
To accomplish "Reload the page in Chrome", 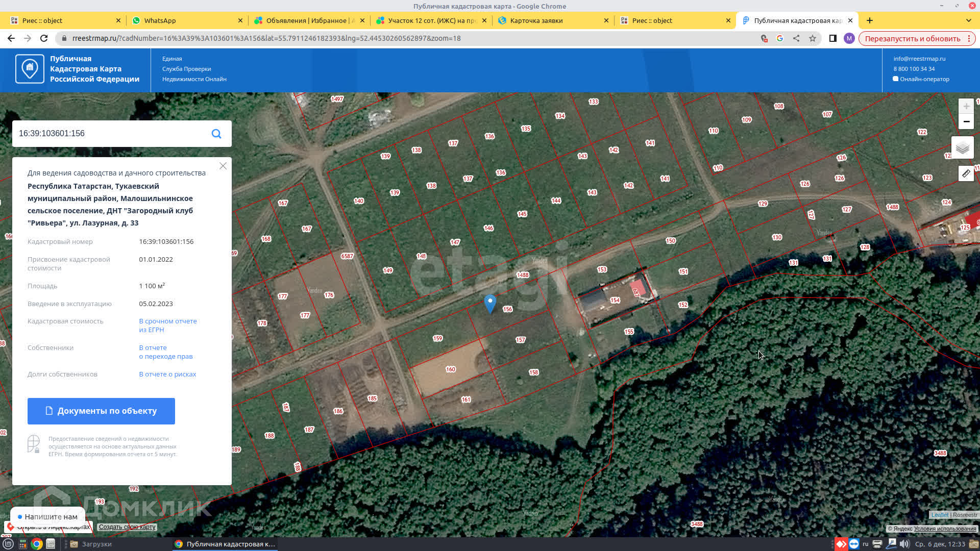I will (44, 38).
